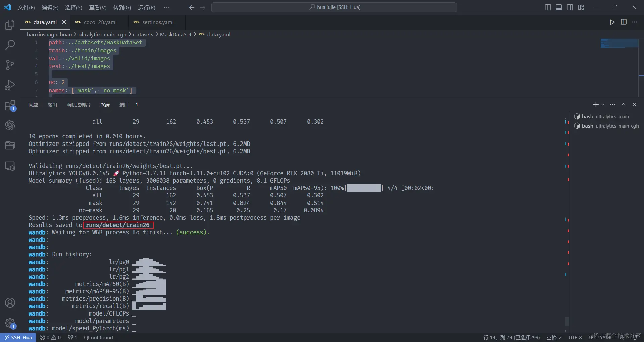The width and height of the screenshot is (644, 342).
Task: Click the terminal scrollbar thumb
Action: coord(567,321)
